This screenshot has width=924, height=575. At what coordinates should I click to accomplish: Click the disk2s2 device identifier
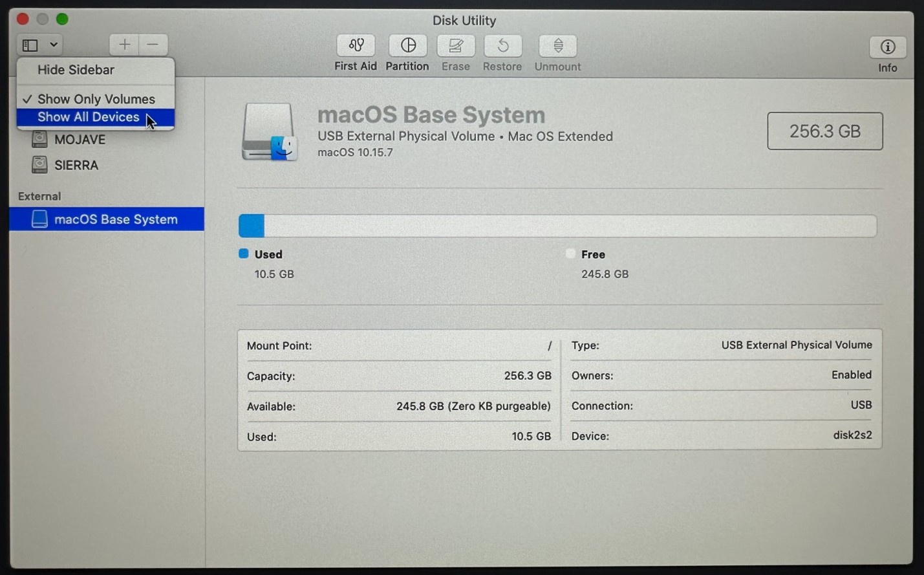pyautogui.click(x=852, y=435)
